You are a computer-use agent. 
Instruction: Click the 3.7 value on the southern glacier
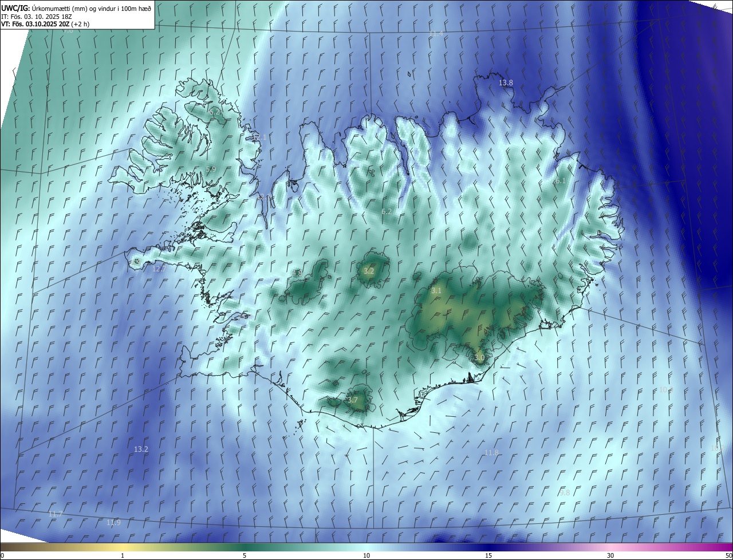pos(353,400)
